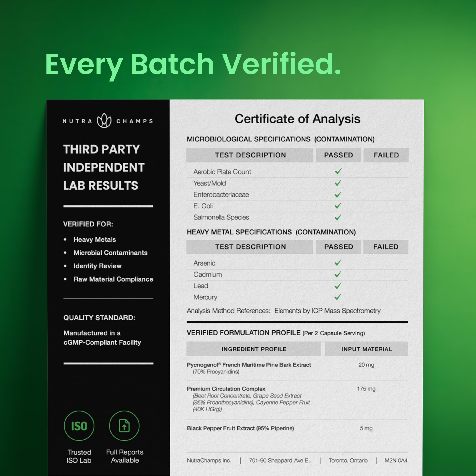Click the E. Coli passed checkmark

[x=338, y=205]
